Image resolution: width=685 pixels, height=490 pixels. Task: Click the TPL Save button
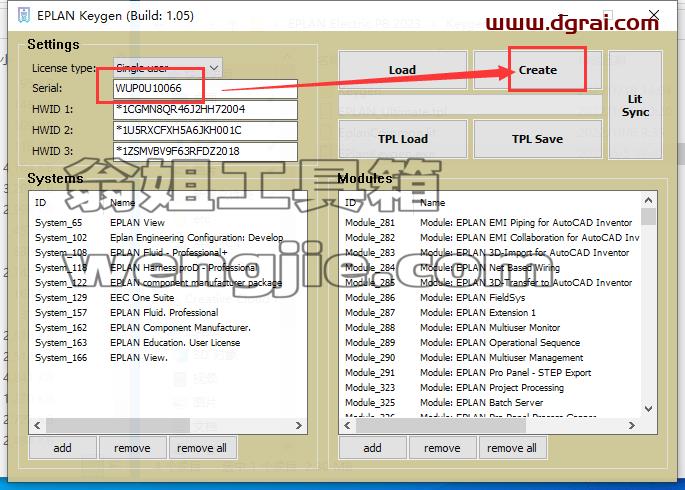pyautogui.click(x=538, y=139)
